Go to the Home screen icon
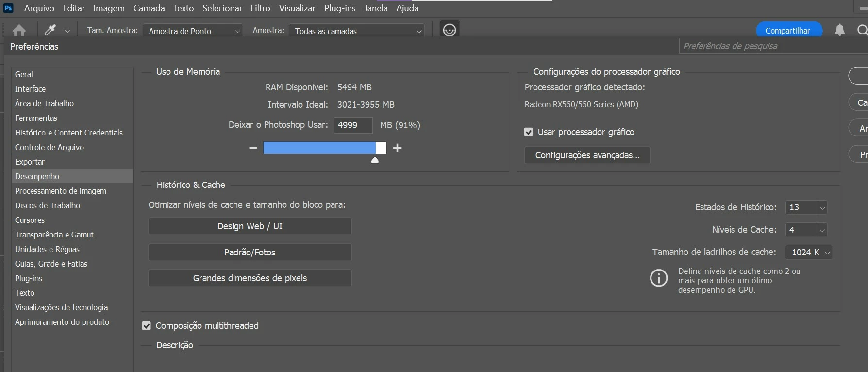Viewport: 868px width, 372px height. pos(19,31)
